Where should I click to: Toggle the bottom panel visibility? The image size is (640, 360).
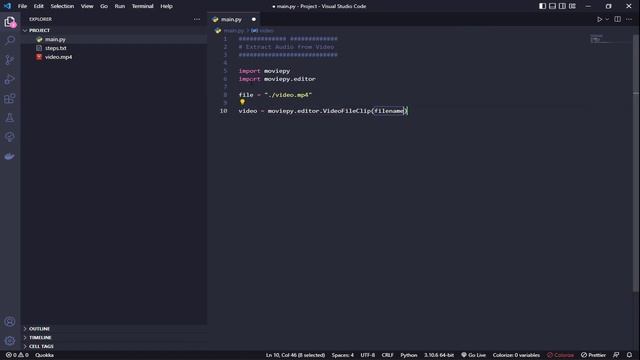[552, 6]
